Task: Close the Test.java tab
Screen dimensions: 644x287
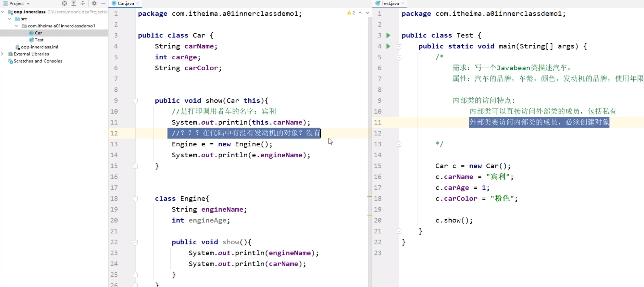Action: pyautogui.click(x=403, y=3)
